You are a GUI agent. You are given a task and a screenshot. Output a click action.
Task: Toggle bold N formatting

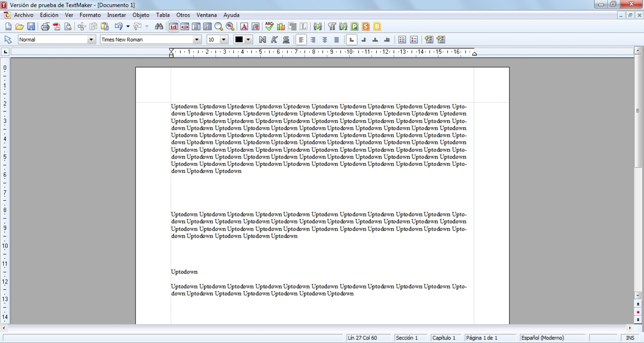263,39
